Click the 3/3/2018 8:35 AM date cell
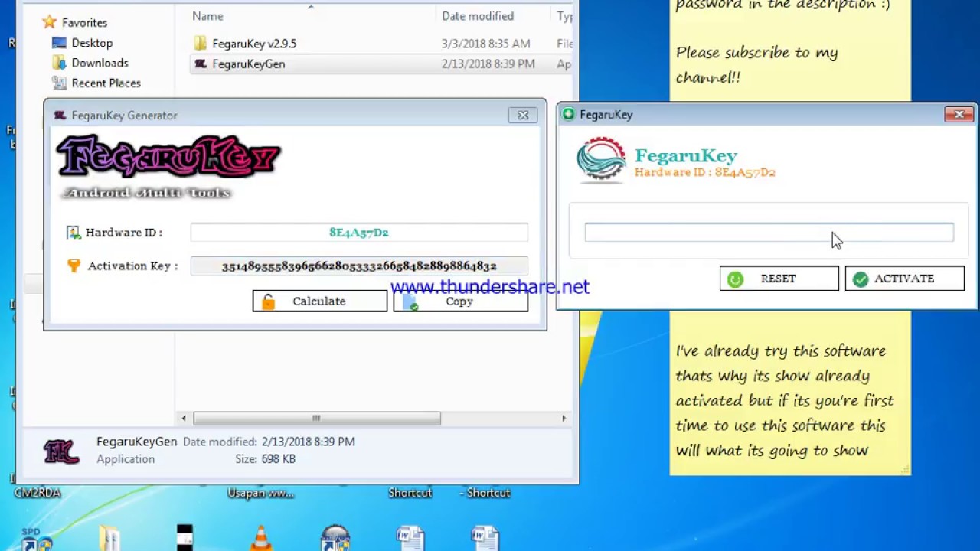Image resolution: width=980 pixels, height=551 pixels. 485,44
